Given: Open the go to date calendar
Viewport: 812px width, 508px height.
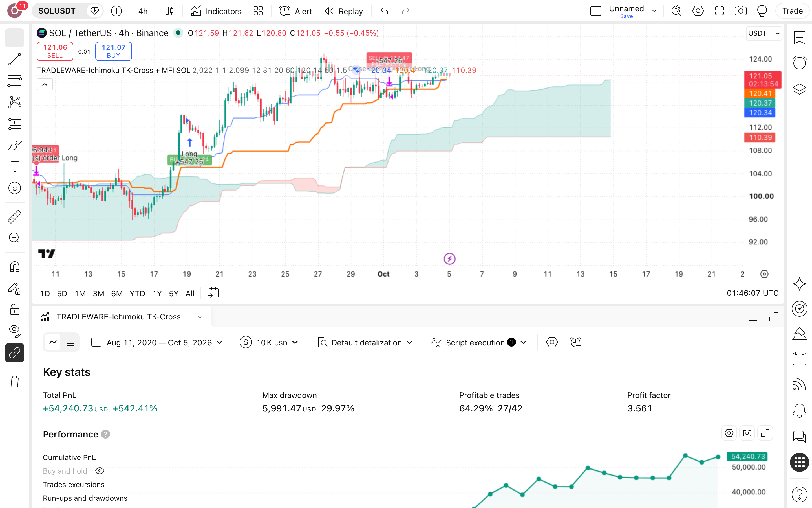Looking at the screenshot, I should pos(213,293).
